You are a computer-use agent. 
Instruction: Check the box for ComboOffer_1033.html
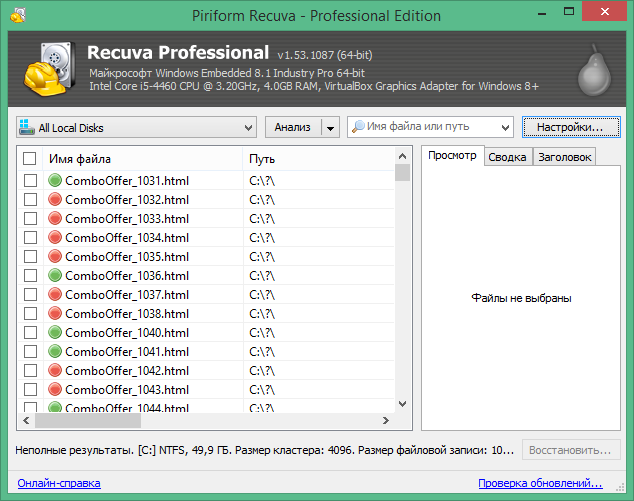pyautogui.click(x=30, y=218)
